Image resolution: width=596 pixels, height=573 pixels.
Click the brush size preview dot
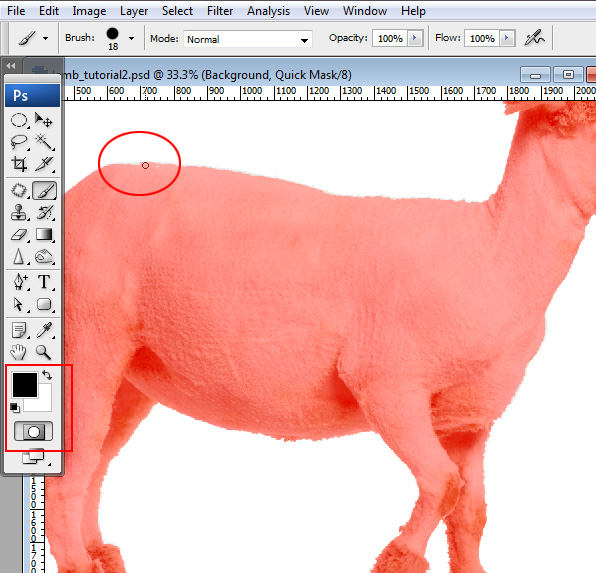[x=113, y=33]
